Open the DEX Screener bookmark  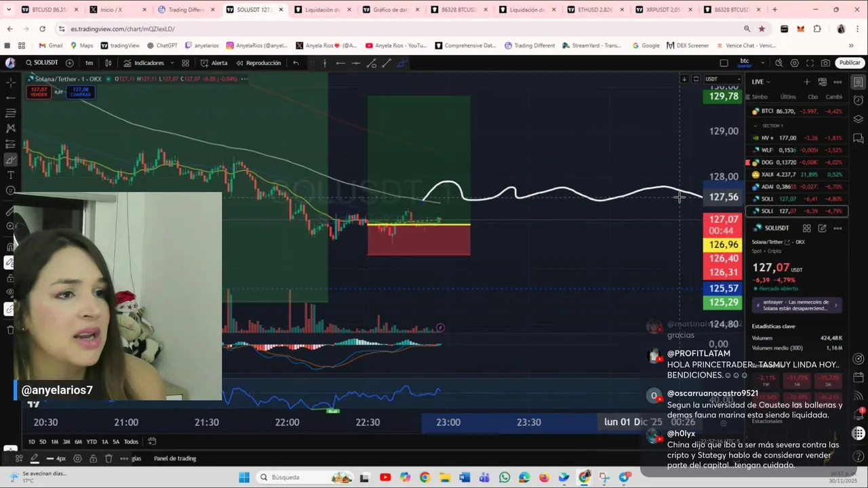[x=688, y=45]
